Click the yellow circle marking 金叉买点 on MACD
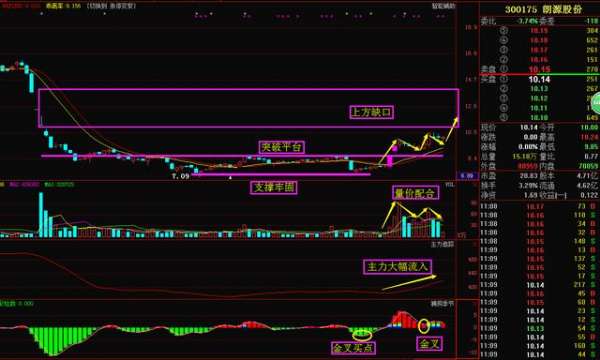 click(362, 336)
